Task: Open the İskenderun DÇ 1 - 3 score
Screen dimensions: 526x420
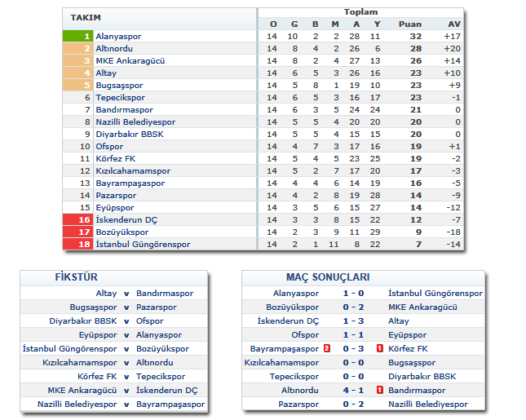Action: click(353, 321)
